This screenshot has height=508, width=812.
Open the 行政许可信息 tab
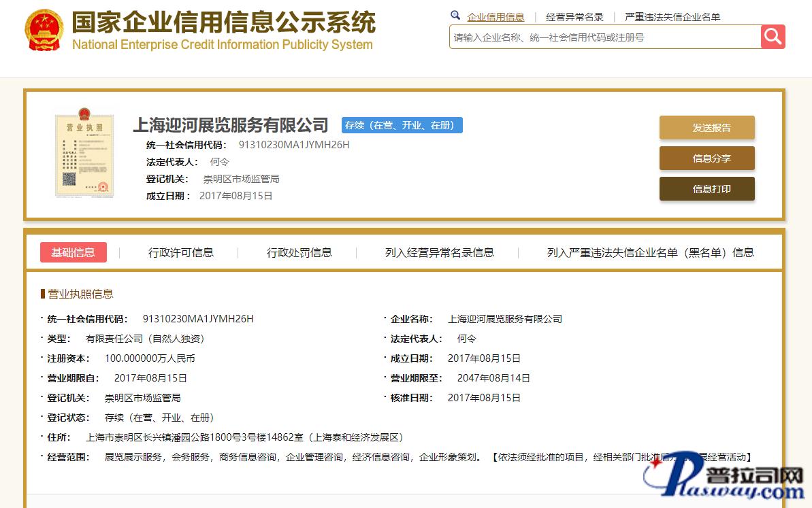181,252
